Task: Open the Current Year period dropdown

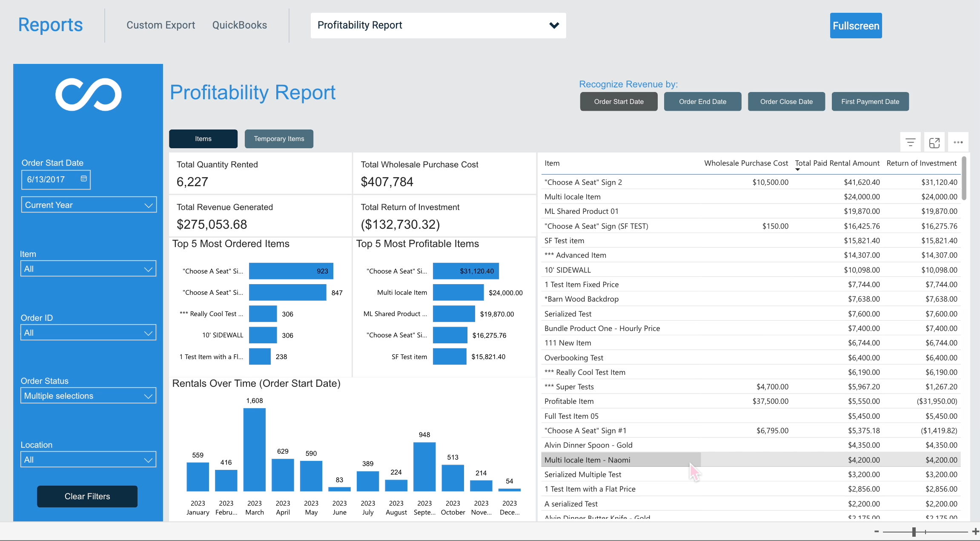Action: tap(89, 205)
